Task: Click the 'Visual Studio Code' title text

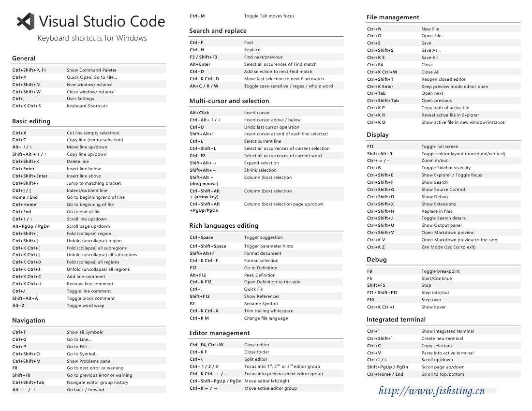Action: (x=102, y=21)
